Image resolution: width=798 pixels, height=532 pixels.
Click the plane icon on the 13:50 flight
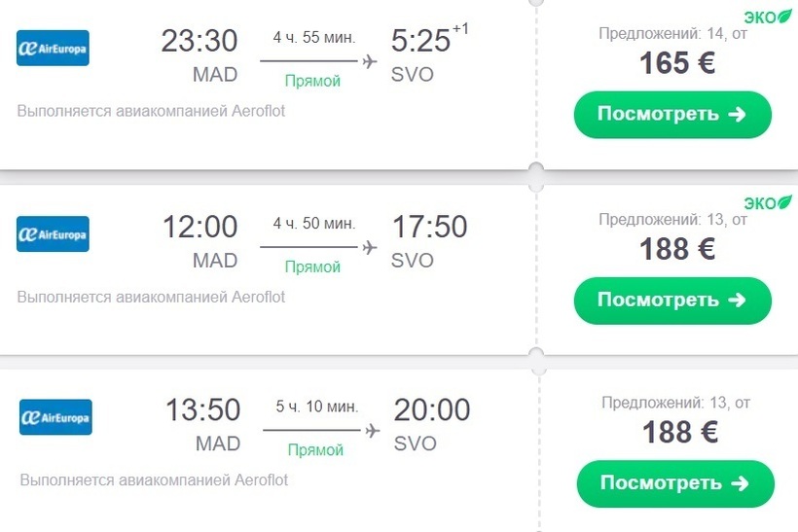(x=371, y=431)
